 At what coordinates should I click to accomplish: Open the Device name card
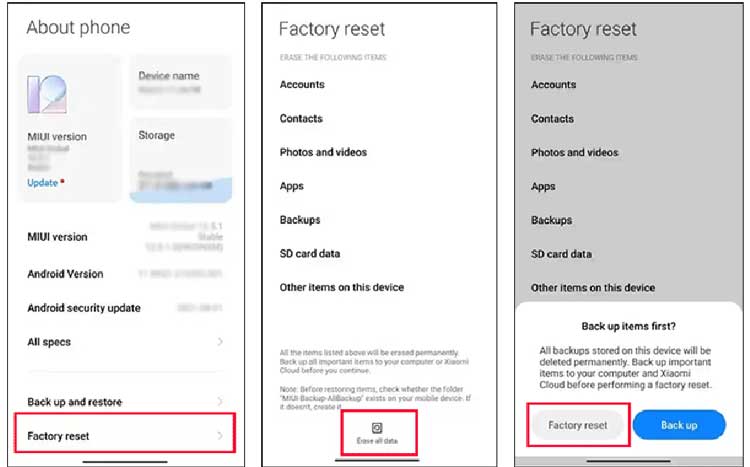coord(180,82)
